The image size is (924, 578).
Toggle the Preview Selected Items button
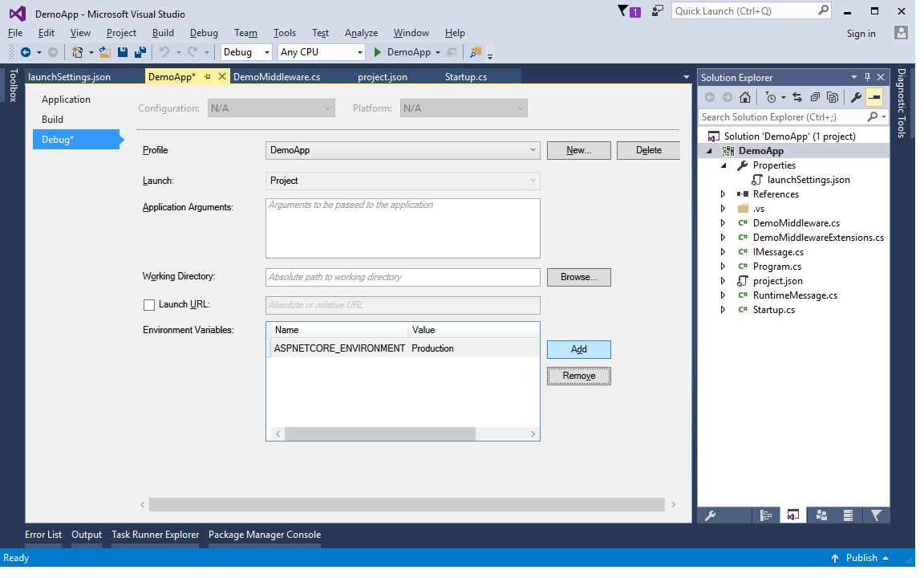(x=874, y=97)
